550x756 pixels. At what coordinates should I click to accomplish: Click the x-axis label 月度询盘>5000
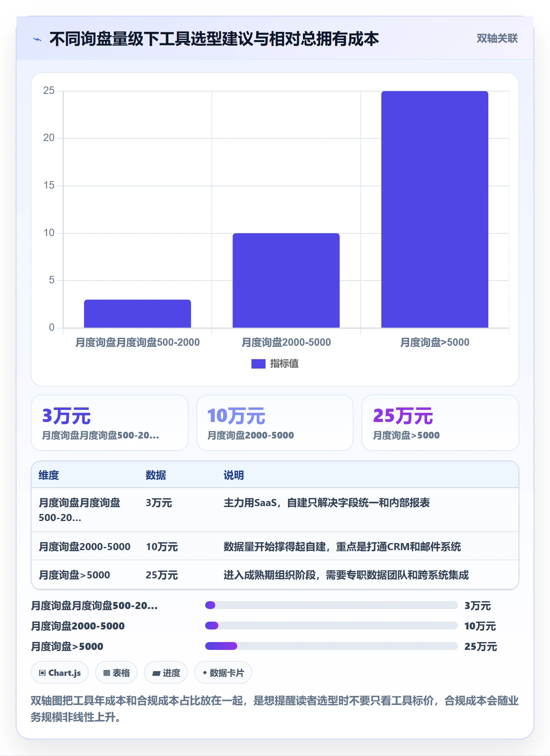(434, 342)
